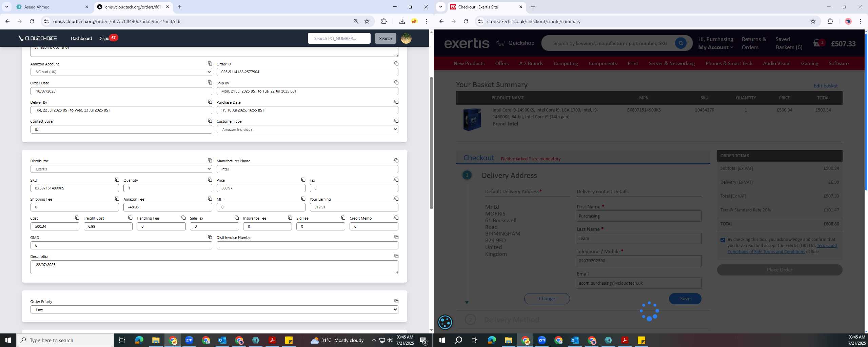Screen dimensions: 868x347
Task: Copy the Order Priority value
Action: [396, 301]
